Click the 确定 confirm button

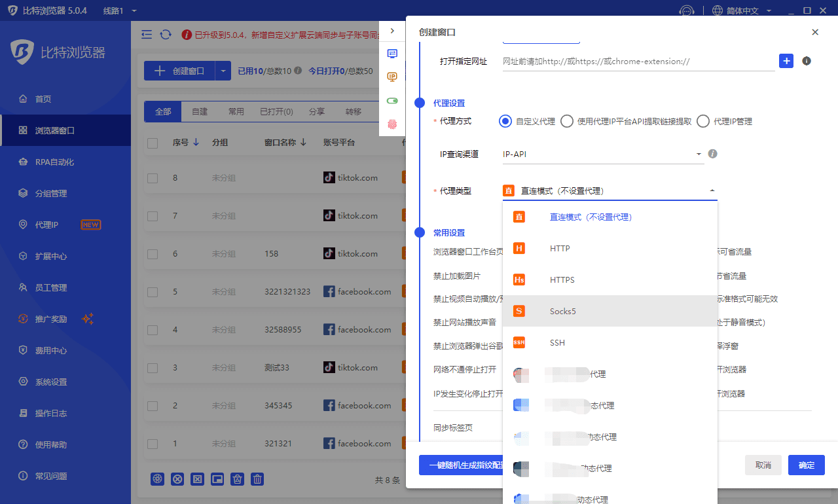point(806,465)
